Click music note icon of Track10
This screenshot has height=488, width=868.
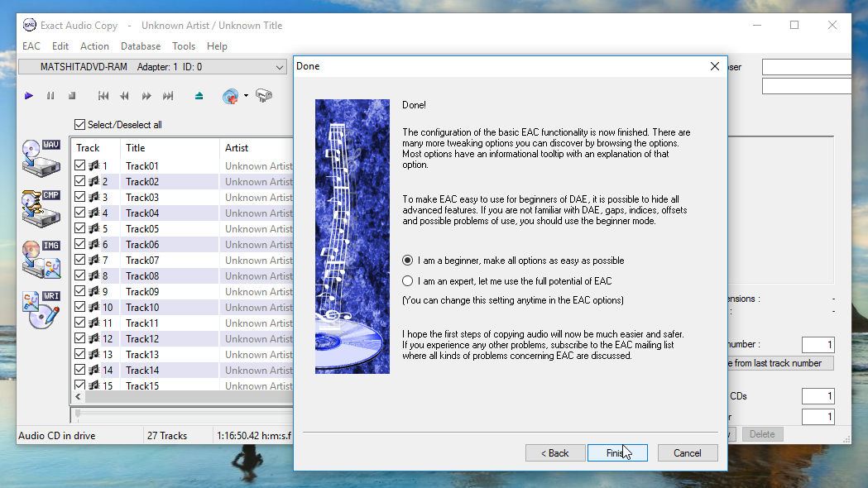point(94,307)
